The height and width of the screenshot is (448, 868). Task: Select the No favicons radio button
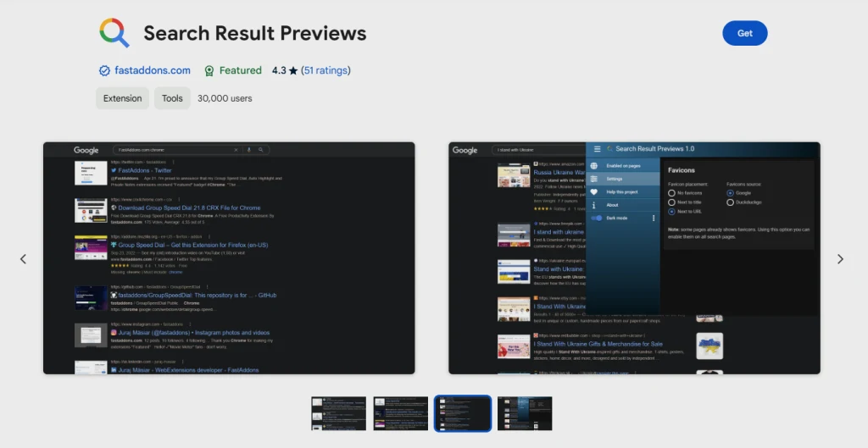click(x=671, y=193)
